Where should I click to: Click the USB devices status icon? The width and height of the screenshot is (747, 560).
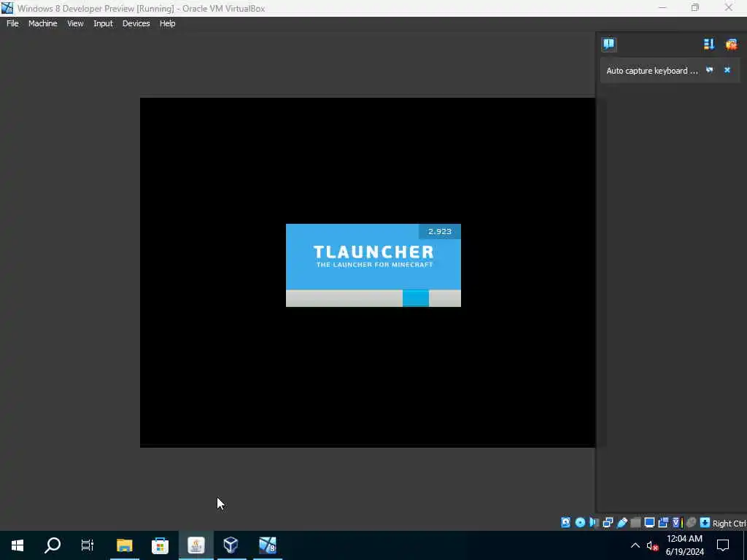point(622,522)
